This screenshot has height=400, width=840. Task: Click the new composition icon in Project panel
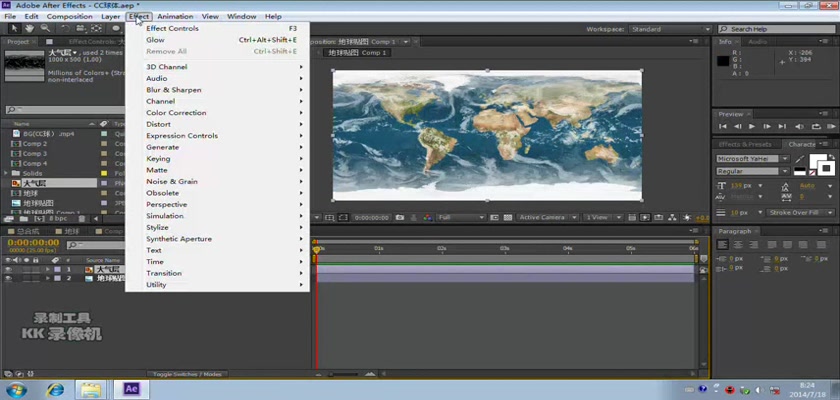click(x=39, y=218)
